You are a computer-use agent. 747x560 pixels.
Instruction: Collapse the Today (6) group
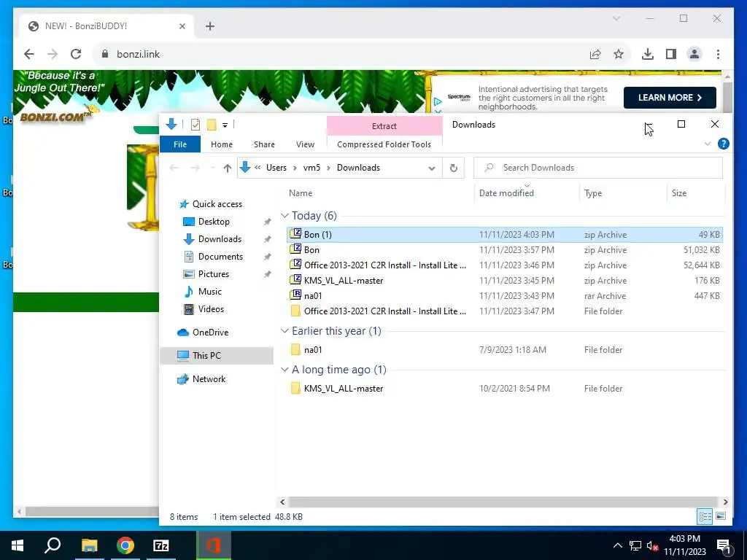285,216
